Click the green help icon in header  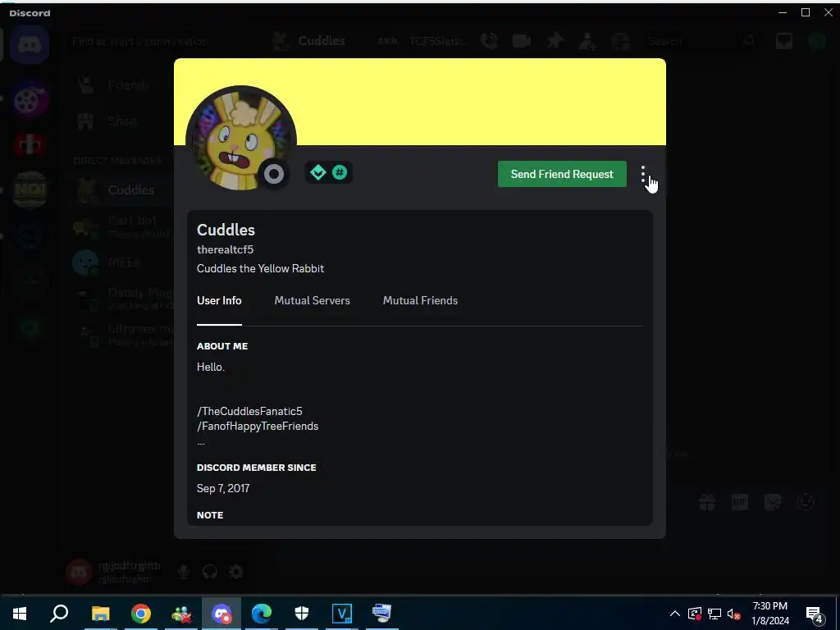(x=817, y=41)
